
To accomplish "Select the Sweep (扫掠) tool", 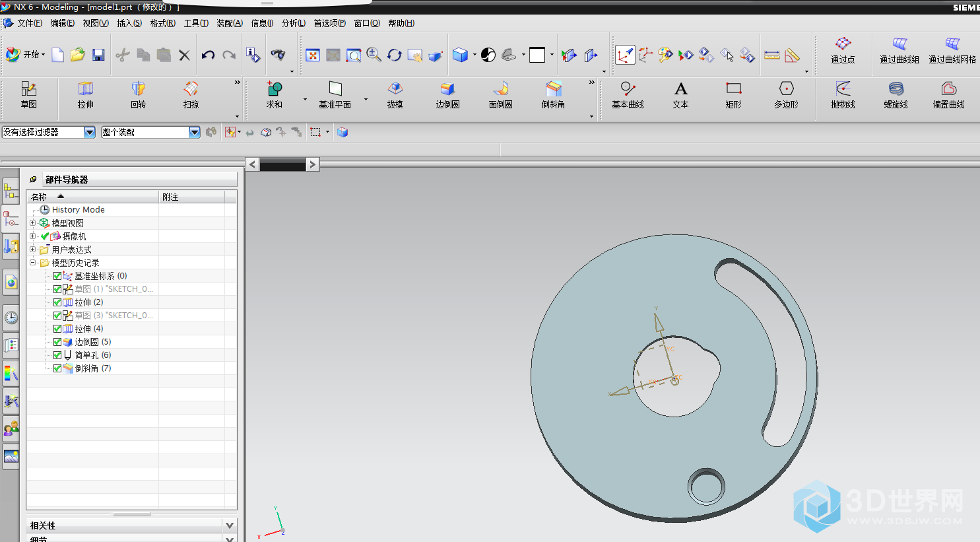I will tap(191, 95).
